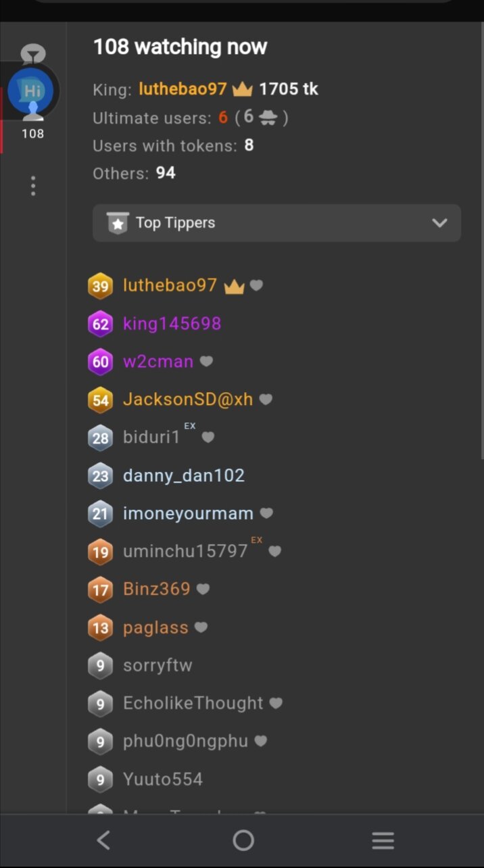Select user imoneyourmam in the list

tap(188, 514)
